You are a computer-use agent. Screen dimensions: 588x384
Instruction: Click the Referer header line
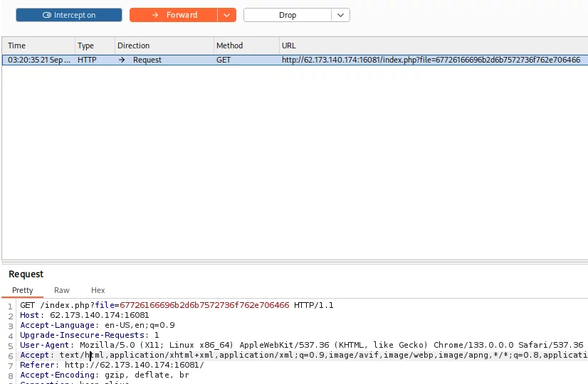tap(112, 365)
